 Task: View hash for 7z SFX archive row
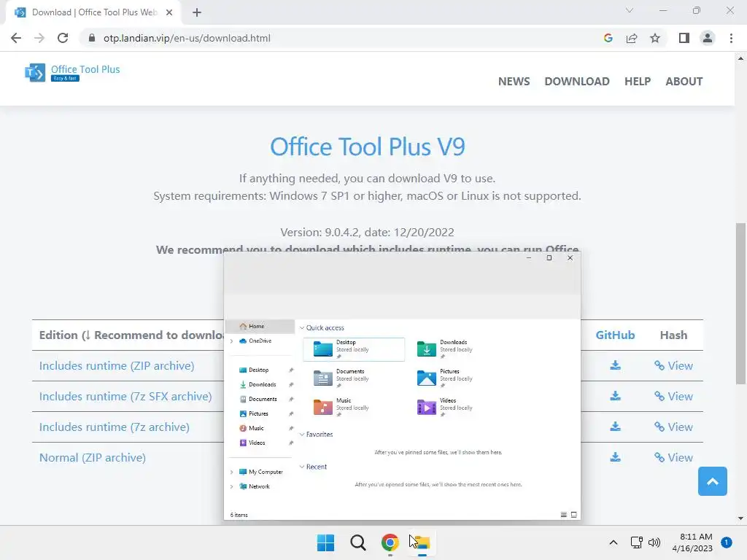point(673,396)
